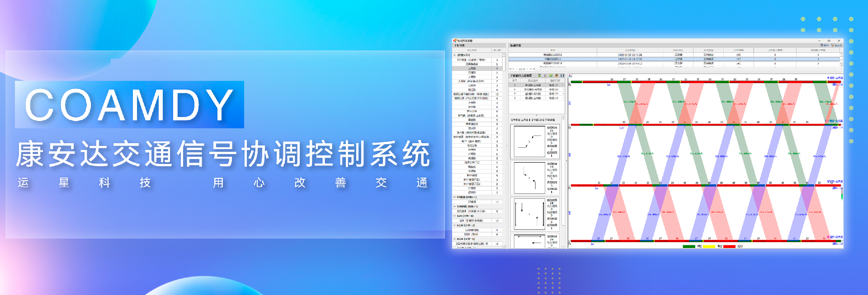Collapse the S24 group

coord(454,216)
